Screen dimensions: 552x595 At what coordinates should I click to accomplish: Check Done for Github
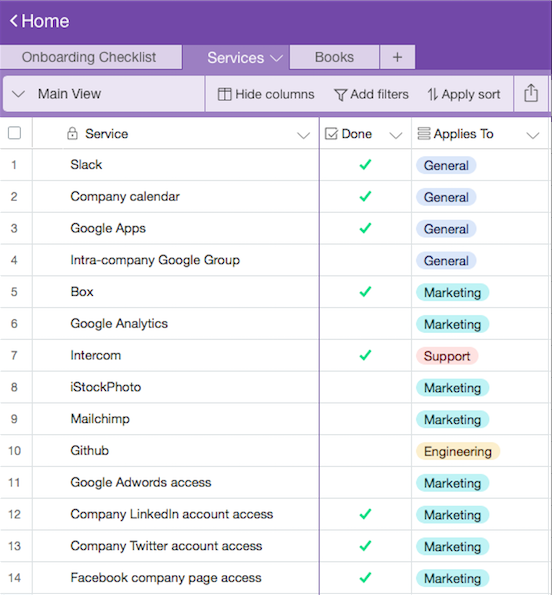tap(365, 450)
